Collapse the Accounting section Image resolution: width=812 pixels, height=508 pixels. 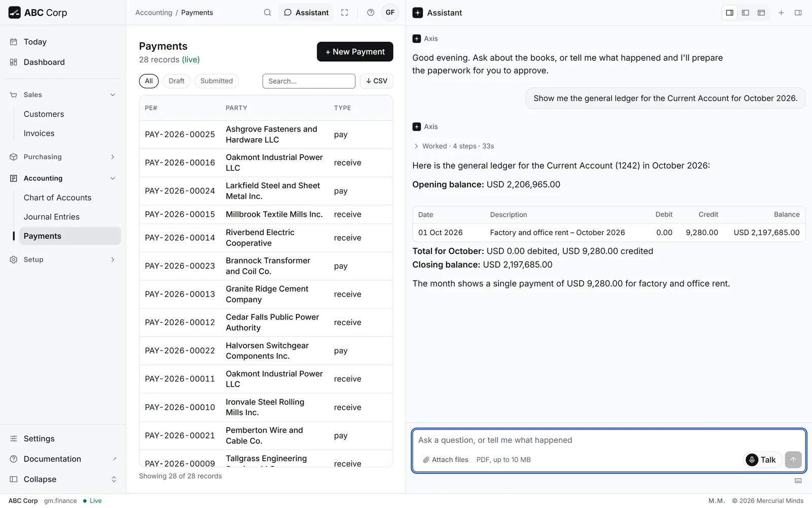tap(63, 178)
